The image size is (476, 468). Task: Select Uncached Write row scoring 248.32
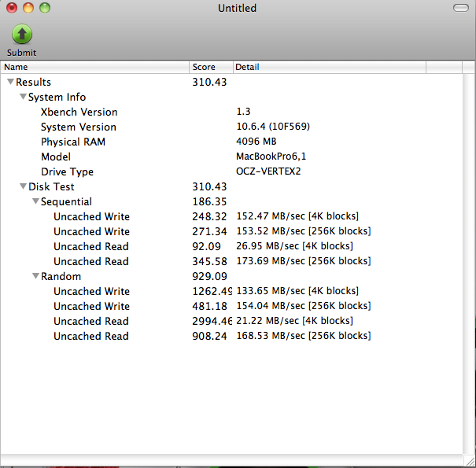tap(231, 216)
